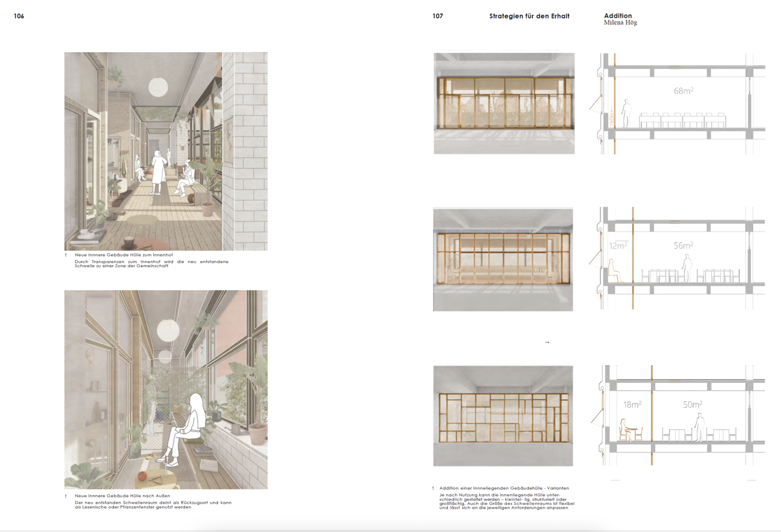Click the Addition title text
Image resolution: width=781 pixels, height=532 pixels.
pos(618,16)
